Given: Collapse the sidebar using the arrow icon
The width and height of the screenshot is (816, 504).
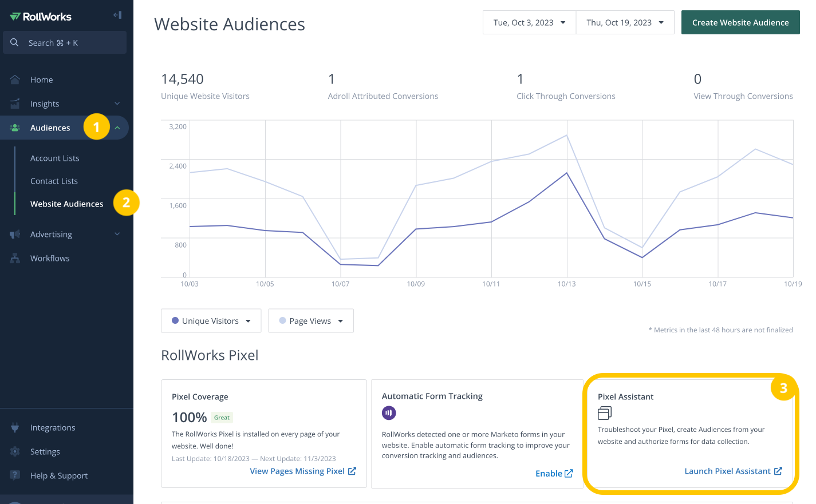Looking at the screenshot, I should [117, 15].
